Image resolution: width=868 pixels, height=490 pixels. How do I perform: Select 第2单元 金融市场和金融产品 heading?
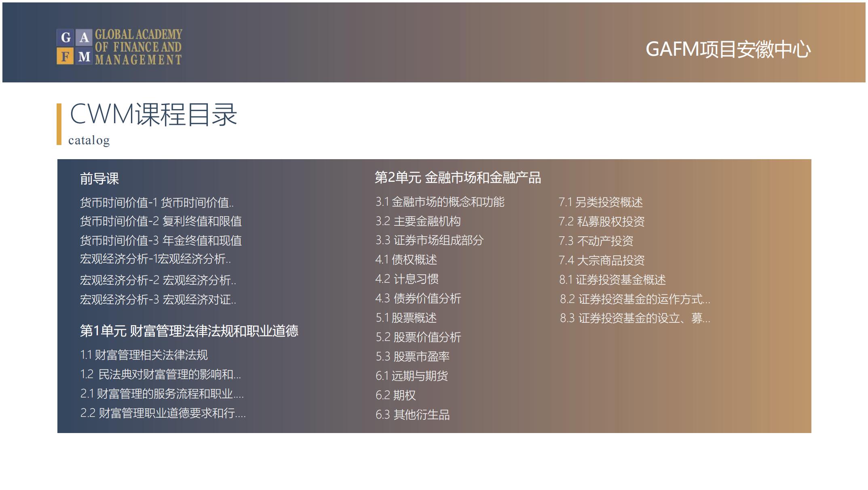458,178
